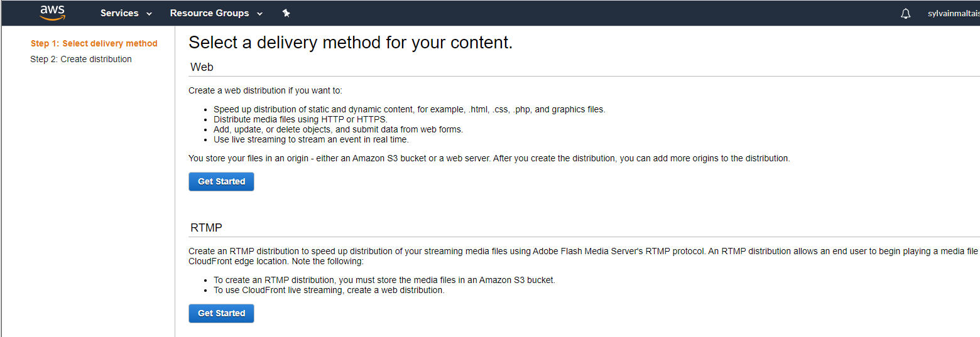Screen dimensions: 980x337
Task: Expand the Resource Groups chevron arrow
Action: click(x=260, y=14)
